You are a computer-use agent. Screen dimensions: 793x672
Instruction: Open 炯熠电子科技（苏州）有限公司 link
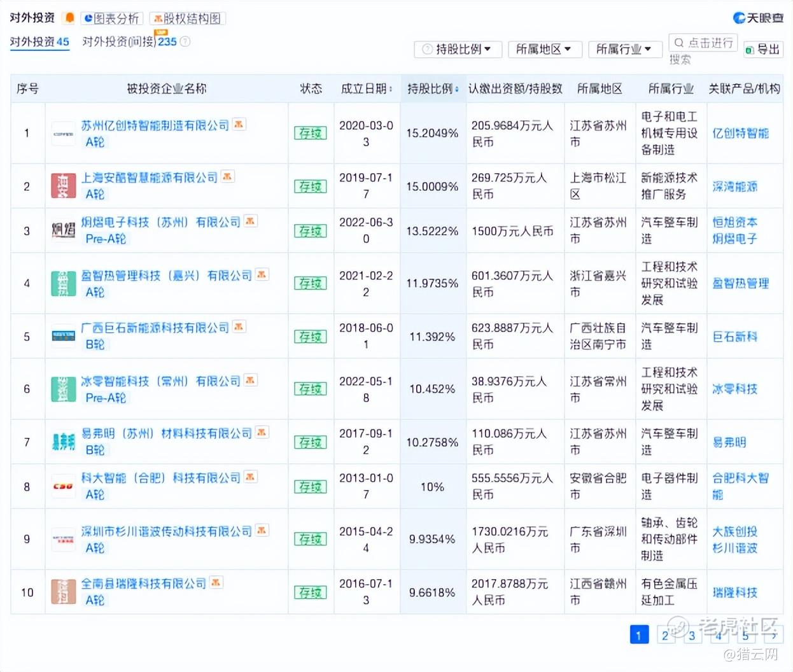(160, 222)
